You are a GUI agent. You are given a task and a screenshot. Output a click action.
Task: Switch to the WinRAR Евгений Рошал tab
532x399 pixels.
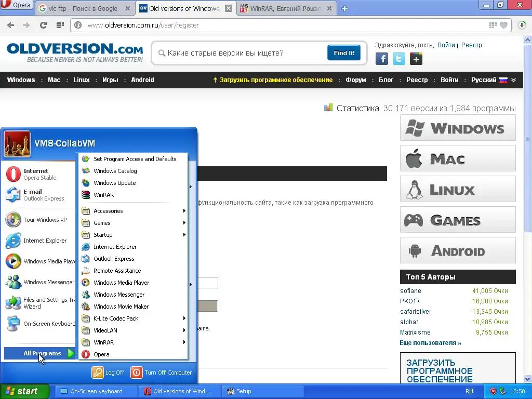[286, 8]
